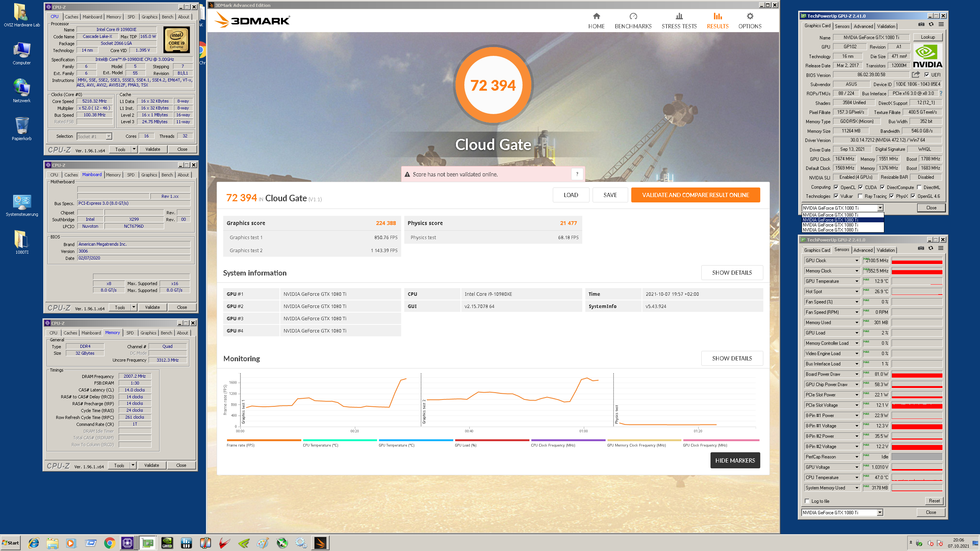The height and width of the screenshot is (551, 980).
Task: Open the HOME section in 3DMark
Action: [596, 21]
